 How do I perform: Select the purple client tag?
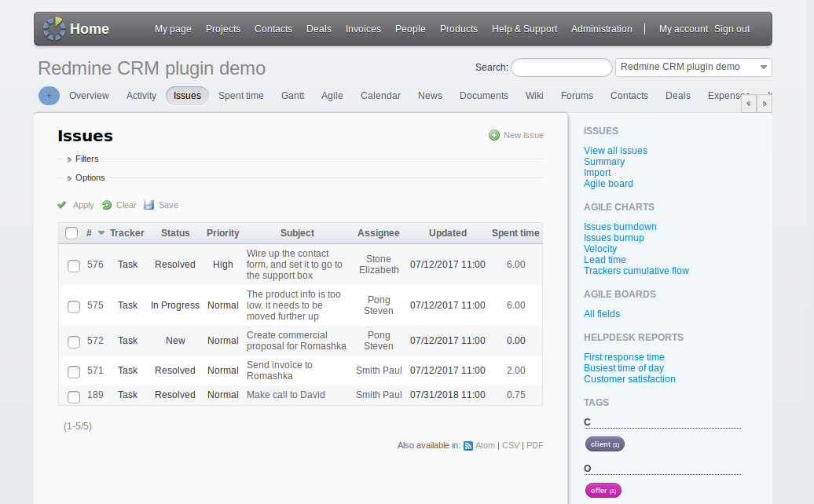click(604, 444)
